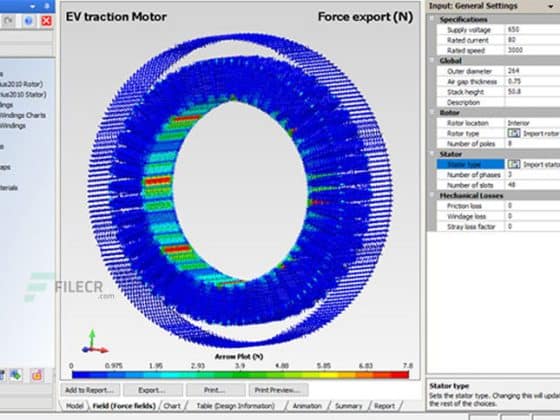Collapse the Mechanical Losses section
560x420 pixels.
click(x=432, y=195)
